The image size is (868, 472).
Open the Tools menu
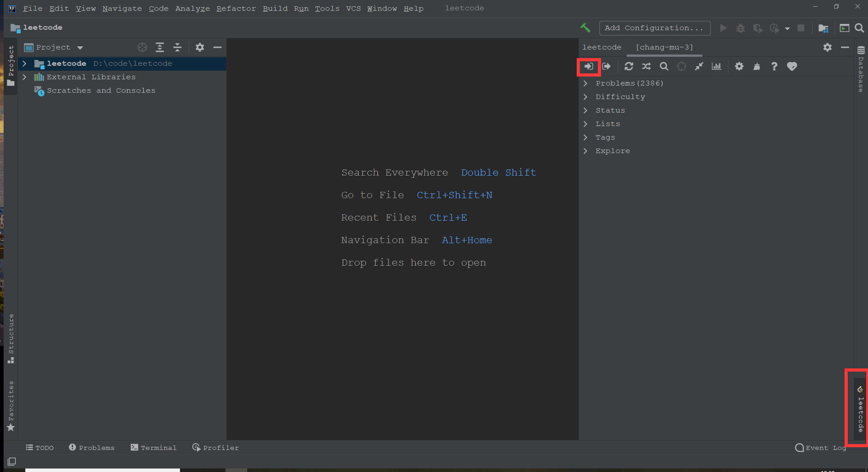(x=327, y=9)
